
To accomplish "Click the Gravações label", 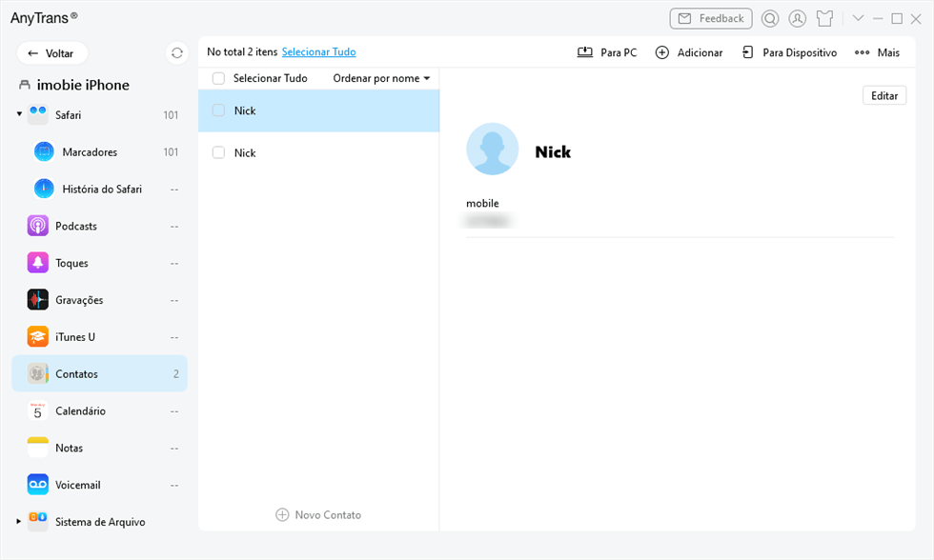I will 79,301.
